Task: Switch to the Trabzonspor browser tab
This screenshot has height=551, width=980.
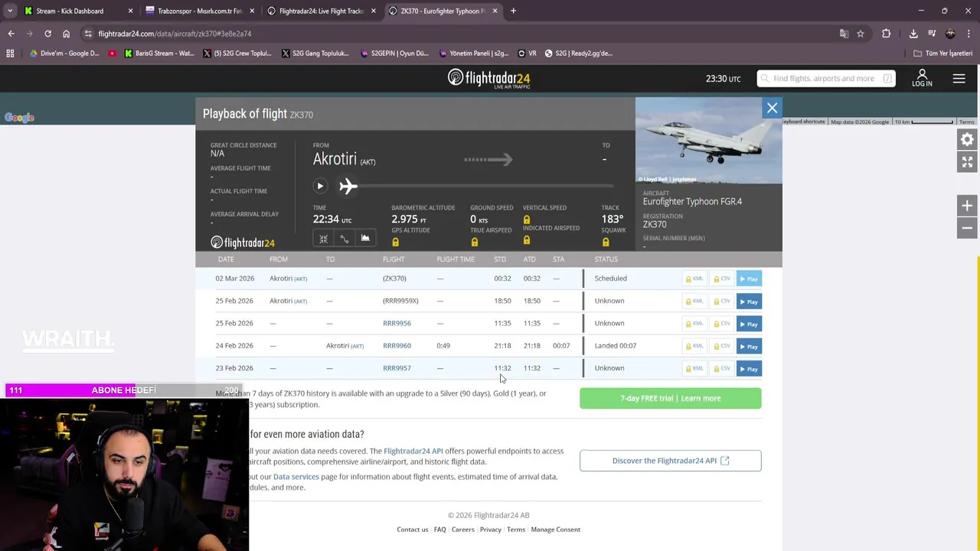Action: pyautogui.click(x=199, y=11)
